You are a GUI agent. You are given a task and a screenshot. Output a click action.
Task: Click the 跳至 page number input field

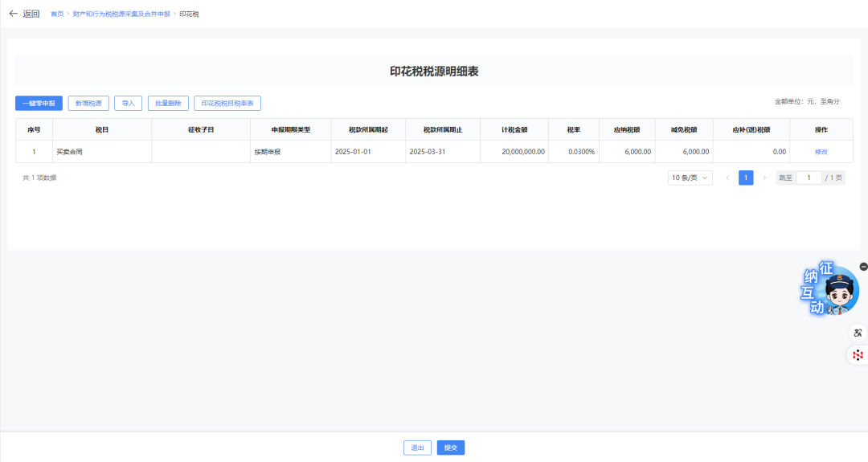point(809,178)
